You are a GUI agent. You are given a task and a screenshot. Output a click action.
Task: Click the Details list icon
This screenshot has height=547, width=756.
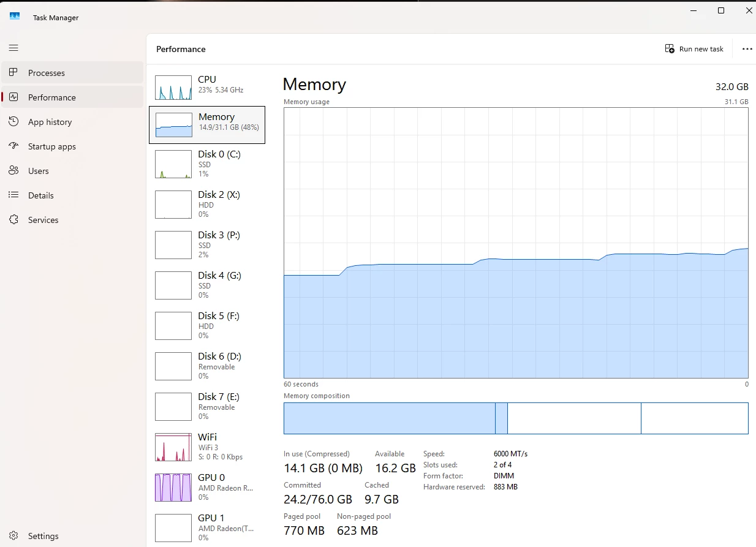13,195
